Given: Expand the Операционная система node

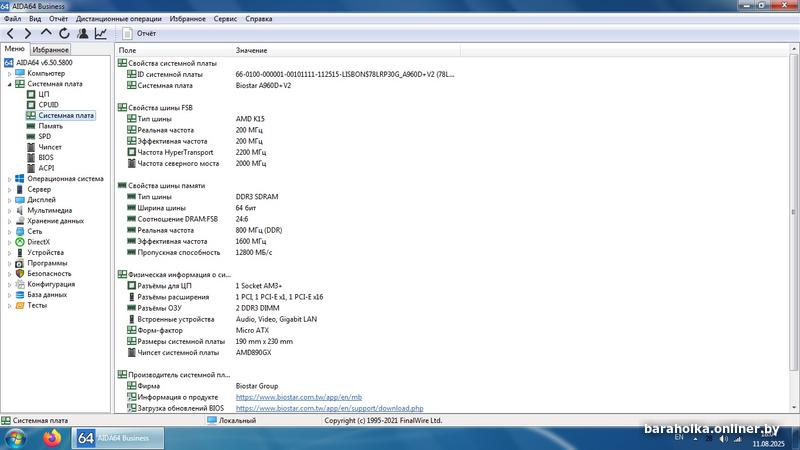Looking at the screenshot, I should coord(9,179).
